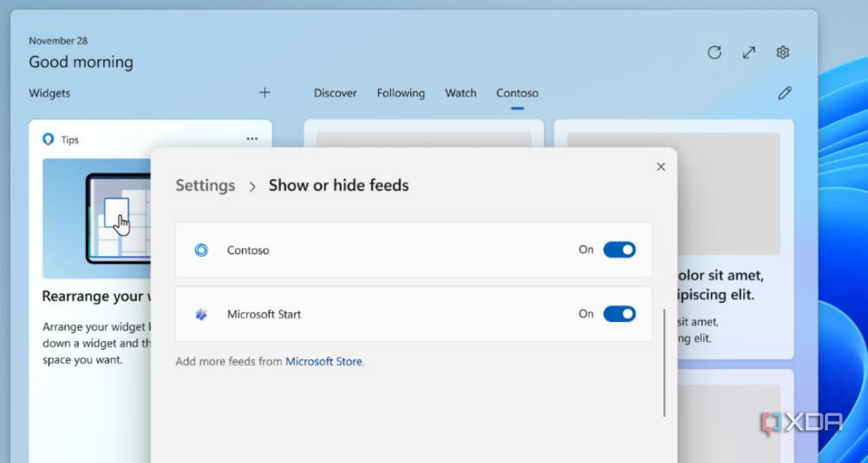This screenshot has width=868, height=463.
Task: Click the Microsoft Start logo icon
Action: pyautogui.click(x=201, y=314)
